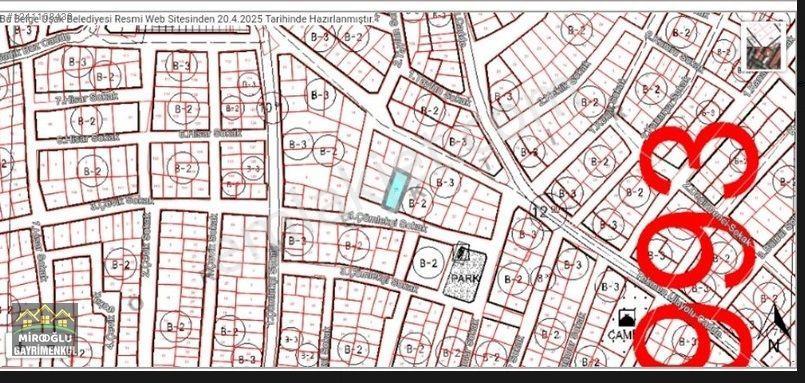Image resolution: width=805 pixels, height=383 pixels.
Task: Click the Miroğlu Gayrimenkul logo
Action: [x=45, y=331]
